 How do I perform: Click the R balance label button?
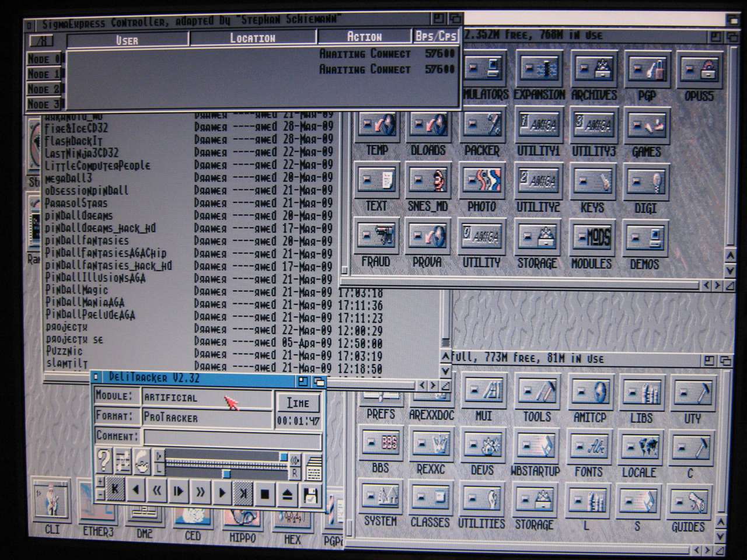(295, 473)
